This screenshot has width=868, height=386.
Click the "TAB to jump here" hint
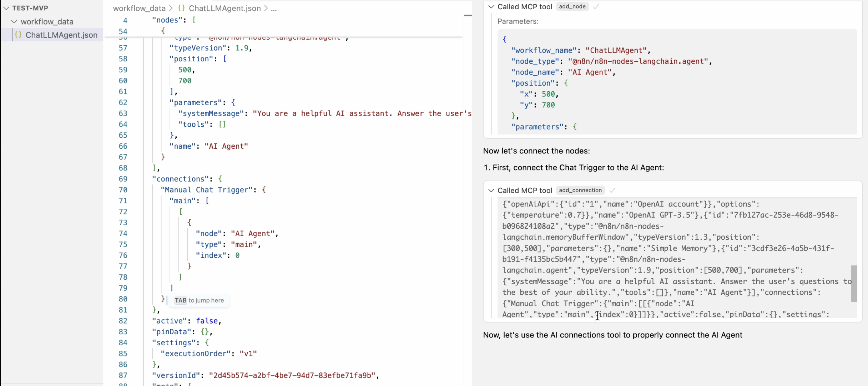tap(199, 300)
